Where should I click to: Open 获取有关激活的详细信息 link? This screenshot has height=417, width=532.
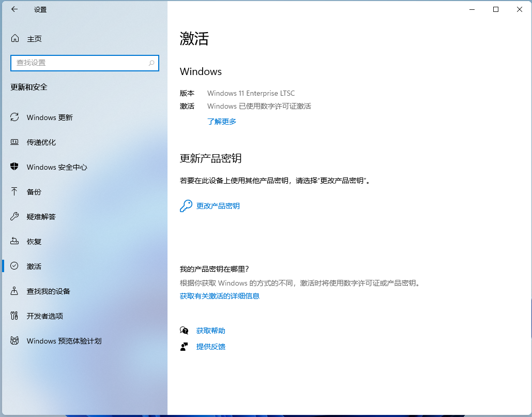219,295
